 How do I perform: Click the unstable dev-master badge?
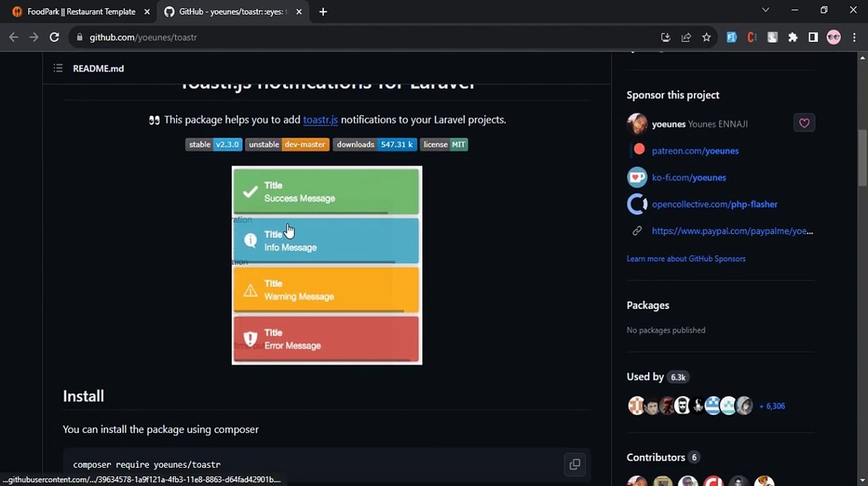click(287, 144)
